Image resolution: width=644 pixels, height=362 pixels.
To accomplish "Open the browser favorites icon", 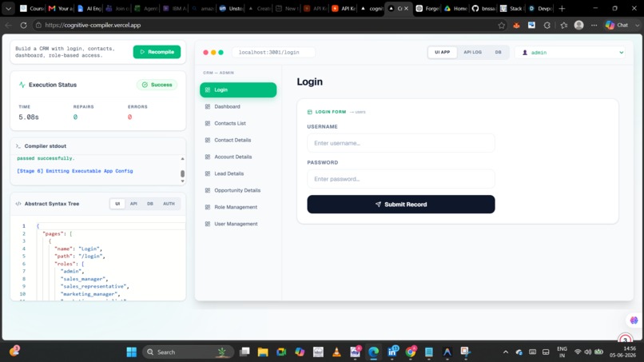I will point(564,25).
